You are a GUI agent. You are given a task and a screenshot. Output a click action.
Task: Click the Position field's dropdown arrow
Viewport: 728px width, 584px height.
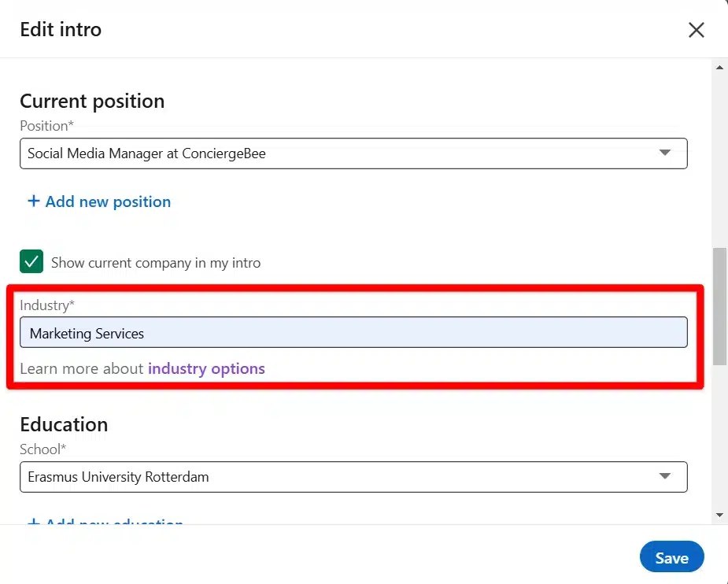point(664,153)
